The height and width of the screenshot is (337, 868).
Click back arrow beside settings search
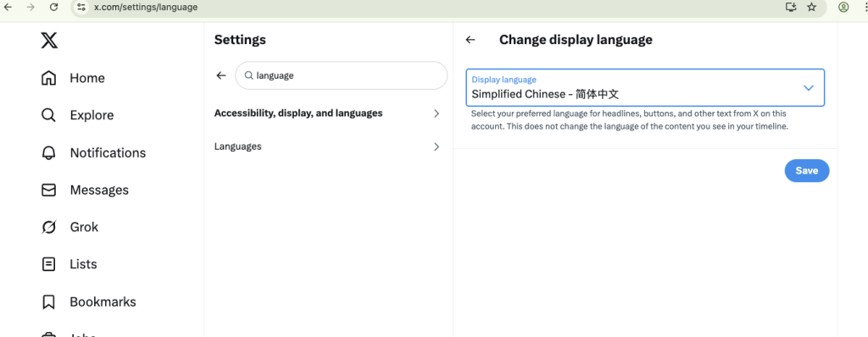tap(221, 76)
